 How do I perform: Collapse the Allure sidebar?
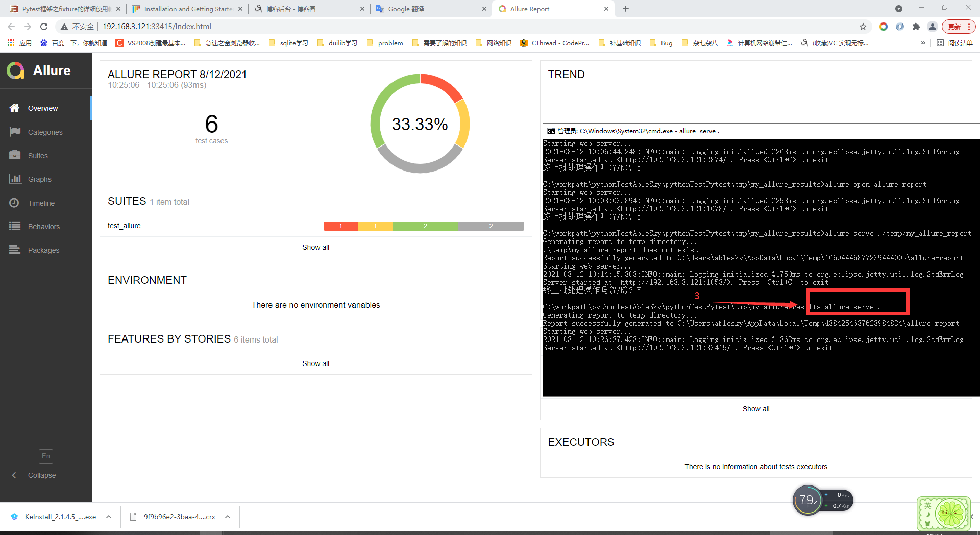click(x=35, y=475)
